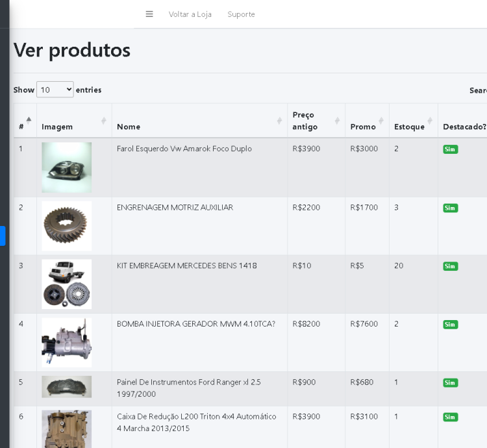Screen dimensions: 487x448
Task: Click the Sim badge for Painel De Instrumentos
Action: click(x=451, y=383)
